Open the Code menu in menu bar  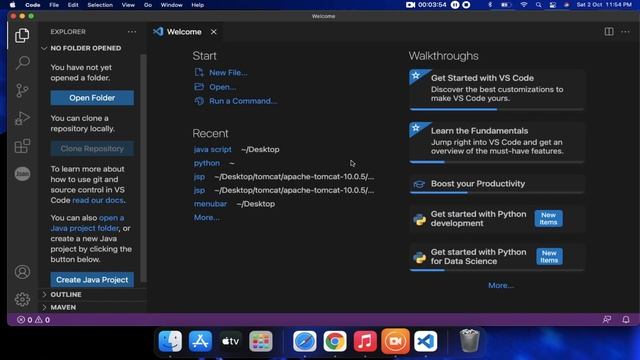click(32, 5)
